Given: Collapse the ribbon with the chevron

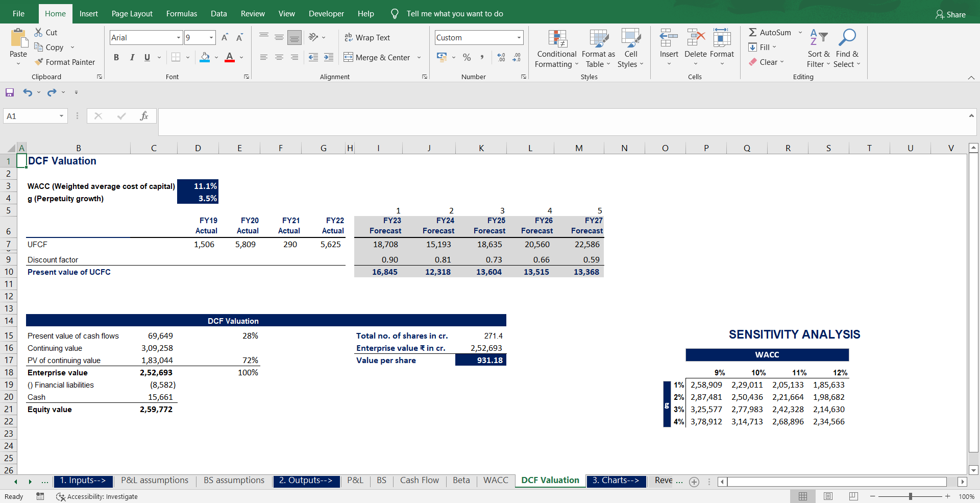Looking at the screenshot, I should tap(971, 78).
